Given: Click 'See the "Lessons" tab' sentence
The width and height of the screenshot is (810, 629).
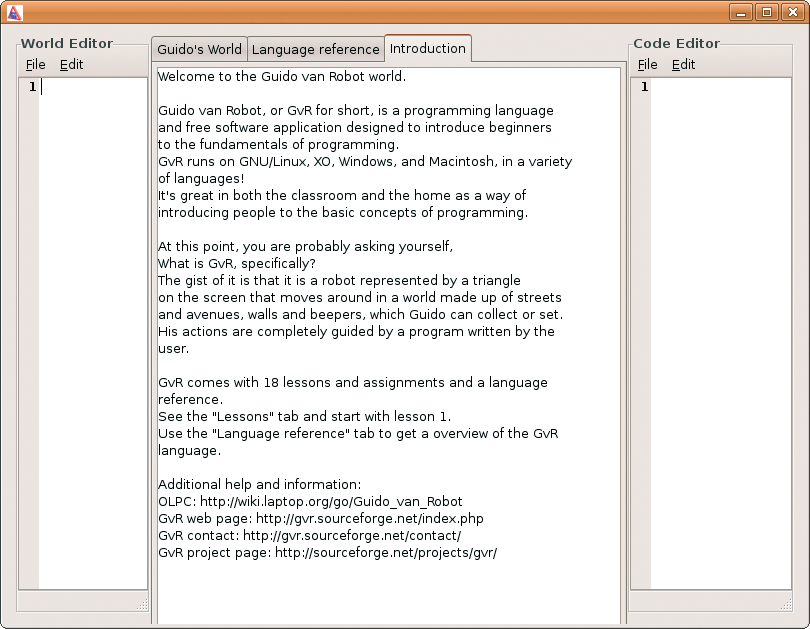Looking at the screenshot, I should pos(305,416).
